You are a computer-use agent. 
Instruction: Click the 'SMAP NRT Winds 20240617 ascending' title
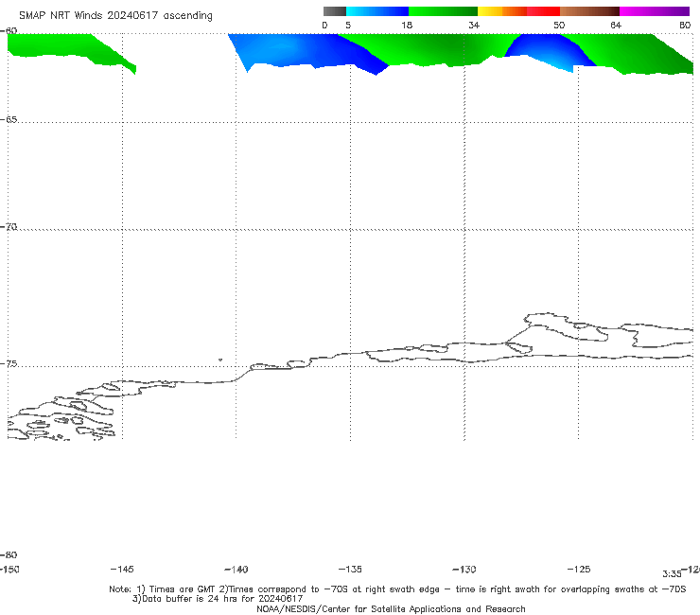(115, 16)
